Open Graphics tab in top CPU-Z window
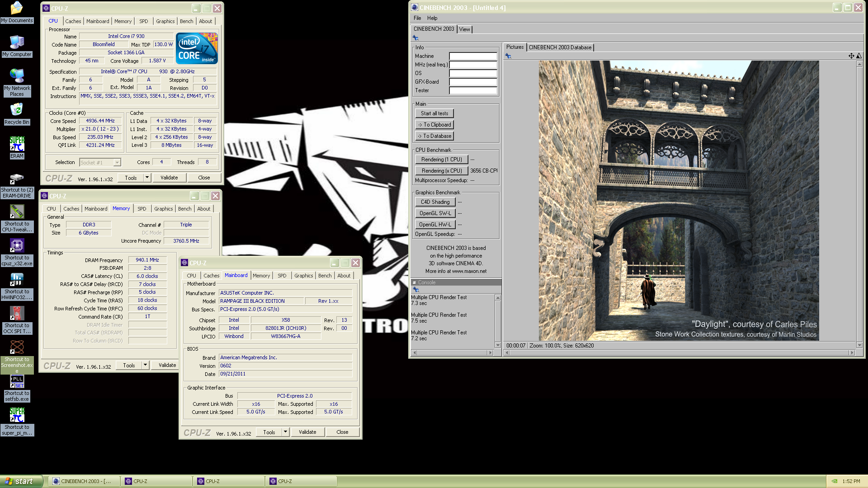The width and height of the screenshot is (868, 488). tap(165, 21)
